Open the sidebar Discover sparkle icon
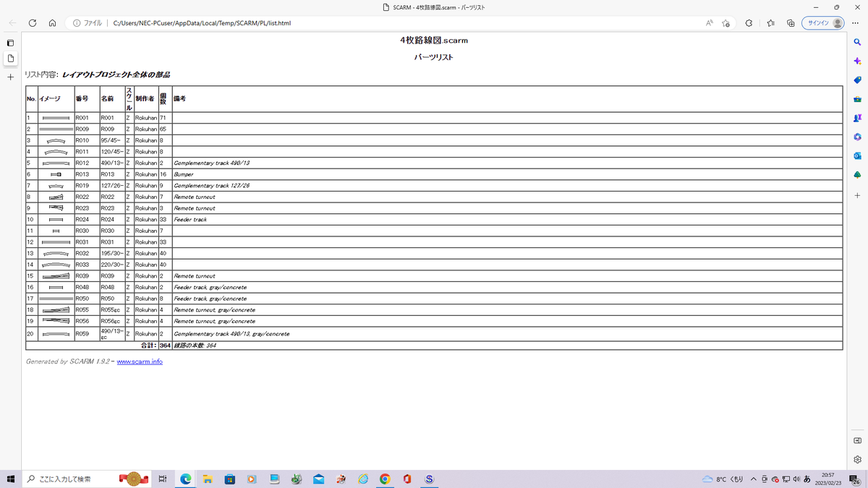This screenshot has height=488, width=868. pyautogui.click(x=857, y=61)
